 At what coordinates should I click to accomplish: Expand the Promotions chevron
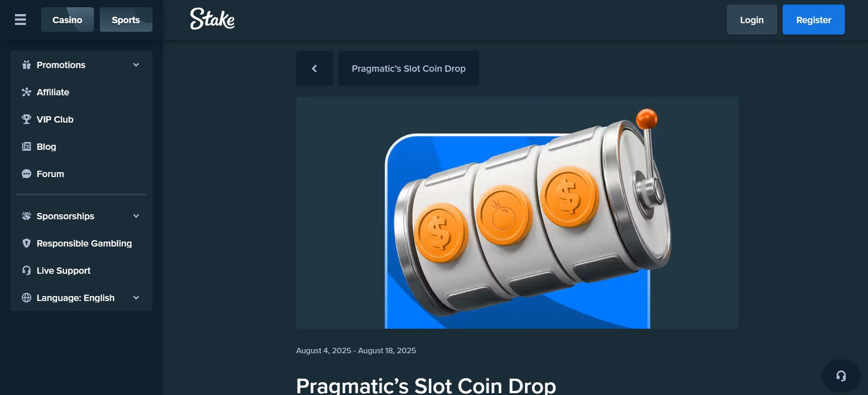click(136, 65)
